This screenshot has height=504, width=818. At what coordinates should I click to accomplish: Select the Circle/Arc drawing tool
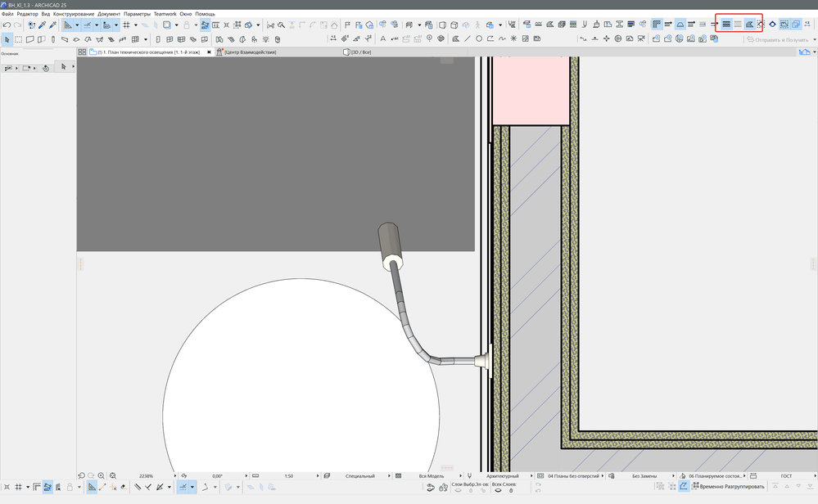(479, 39)
